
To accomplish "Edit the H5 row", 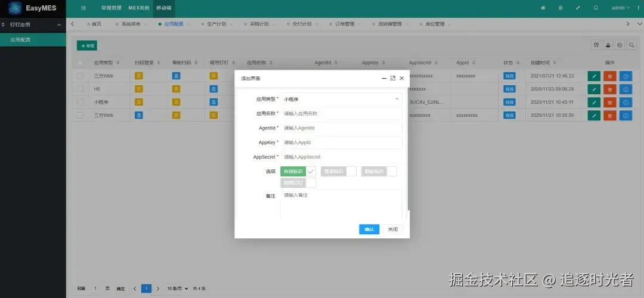I will [x=594, y=89].
